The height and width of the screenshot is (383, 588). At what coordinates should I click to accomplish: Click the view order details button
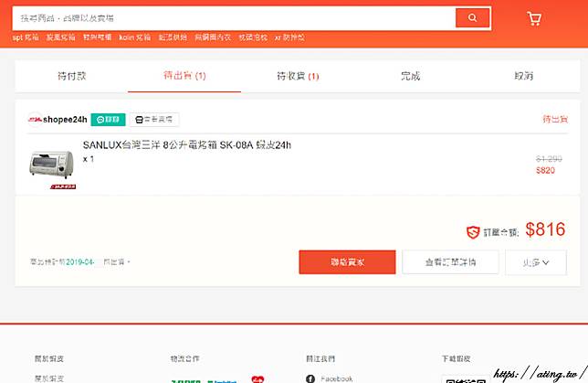pos(450,262)
